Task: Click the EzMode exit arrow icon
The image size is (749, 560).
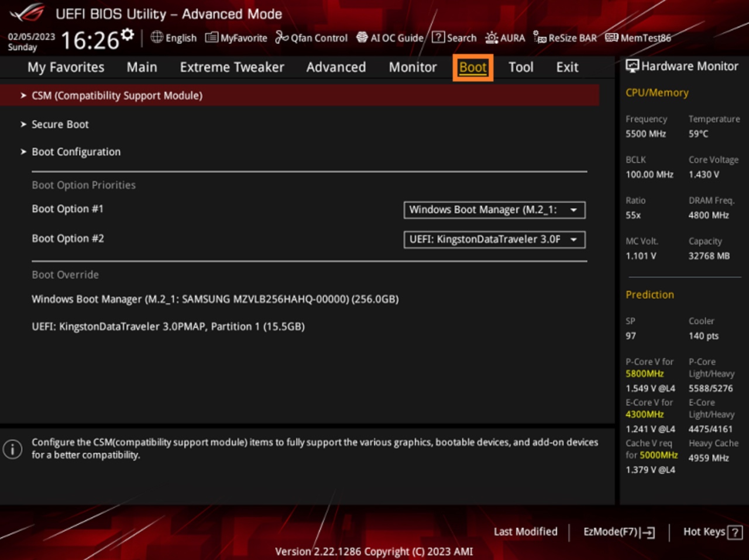Action: pyautogui.click(x=647, y=532)
